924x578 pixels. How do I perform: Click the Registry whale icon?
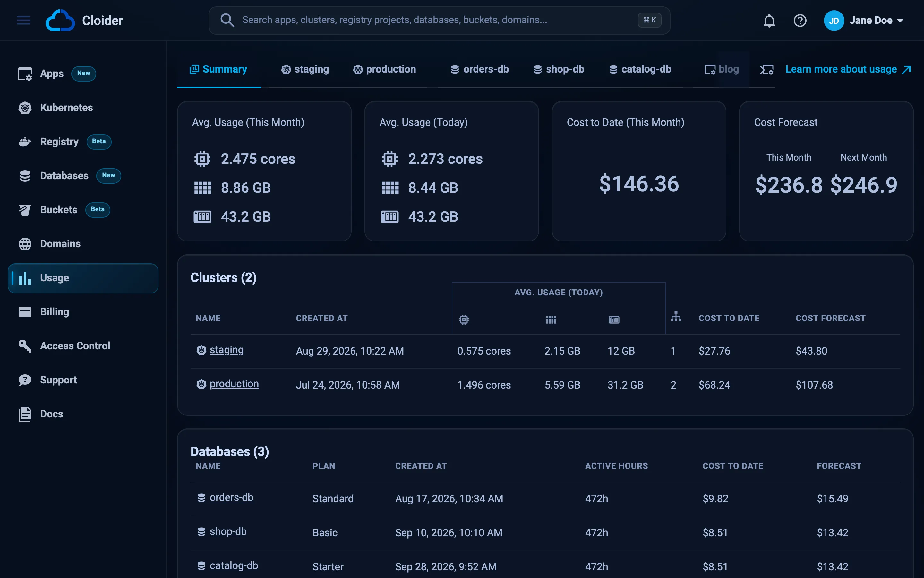tap(25, 142)
